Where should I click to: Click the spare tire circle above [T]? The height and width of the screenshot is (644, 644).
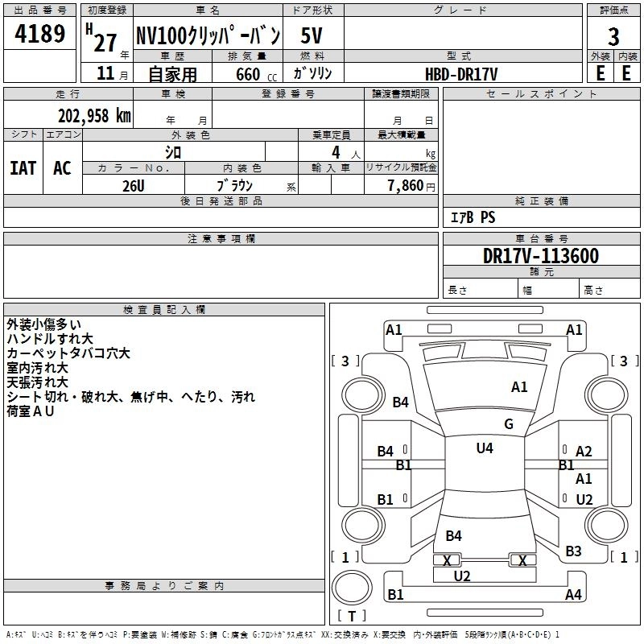coord(352,590)
